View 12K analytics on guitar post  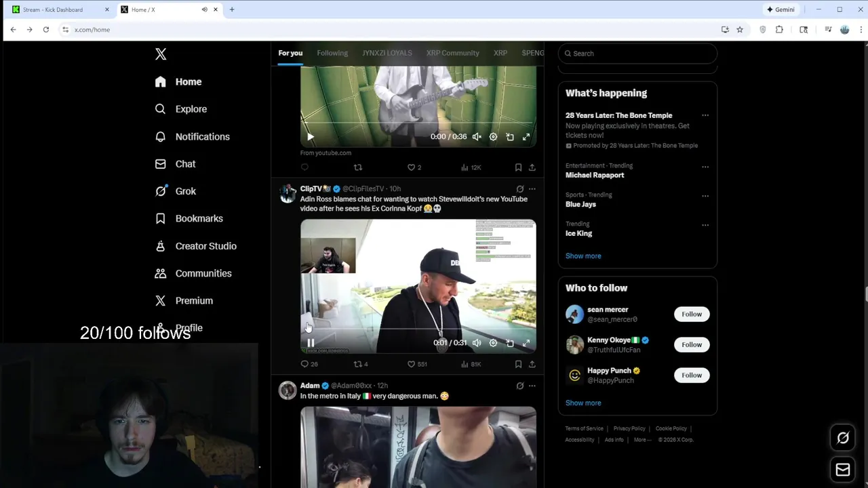point(471,167)
